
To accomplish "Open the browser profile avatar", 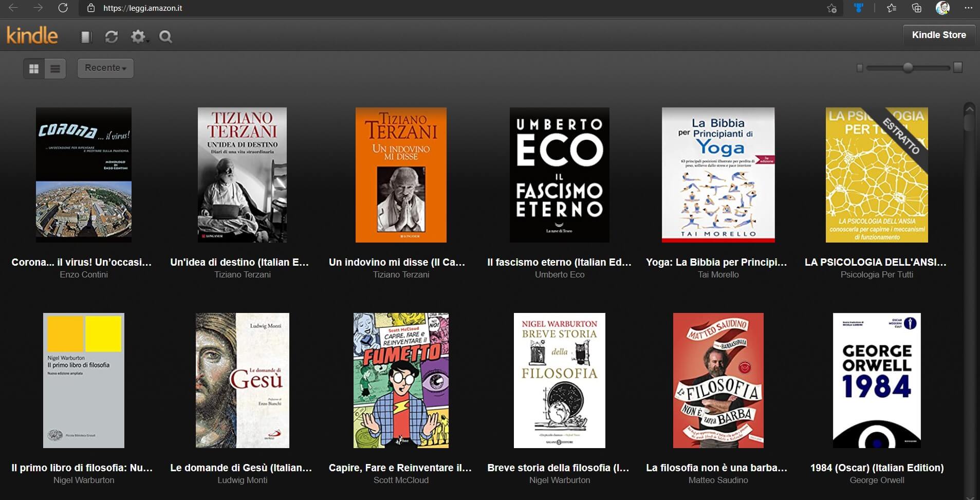I will pyautogui.click(x=942, y=8).
